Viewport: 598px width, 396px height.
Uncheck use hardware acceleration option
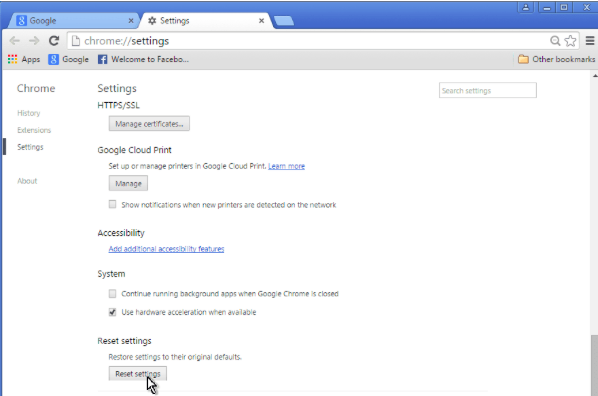(x=113, y=312)
